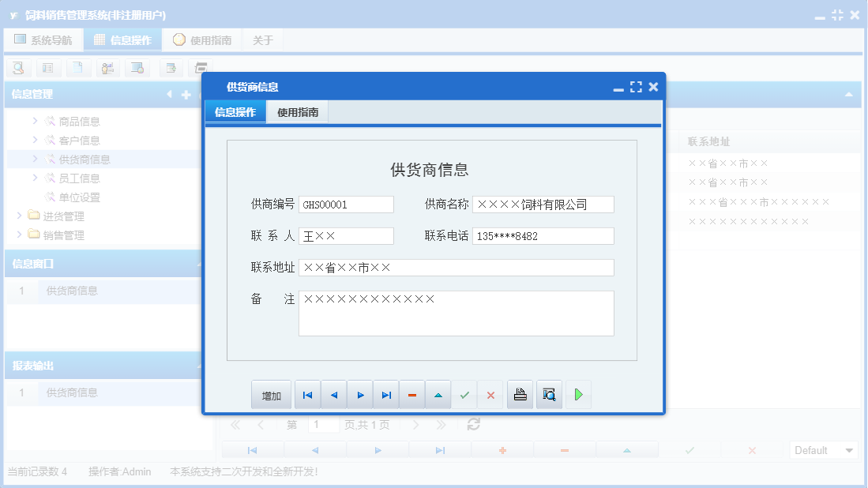Click the page number input field
Viewport: 868px width, 488px height.
[x=323, y=424]
